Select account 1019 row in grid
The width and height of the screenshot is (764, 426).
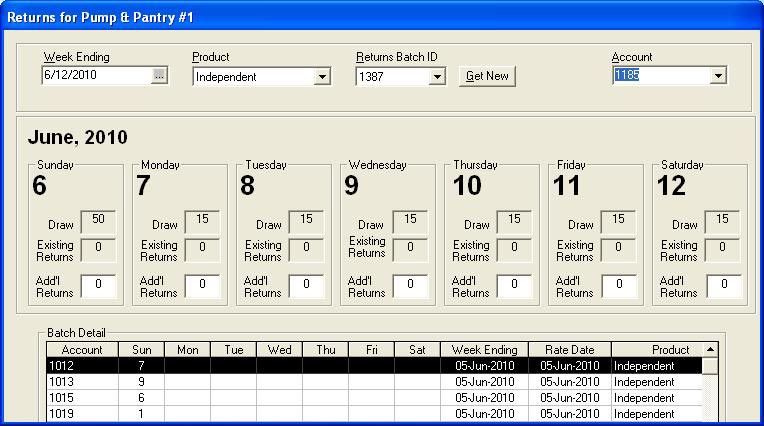[x=82, y=413]
